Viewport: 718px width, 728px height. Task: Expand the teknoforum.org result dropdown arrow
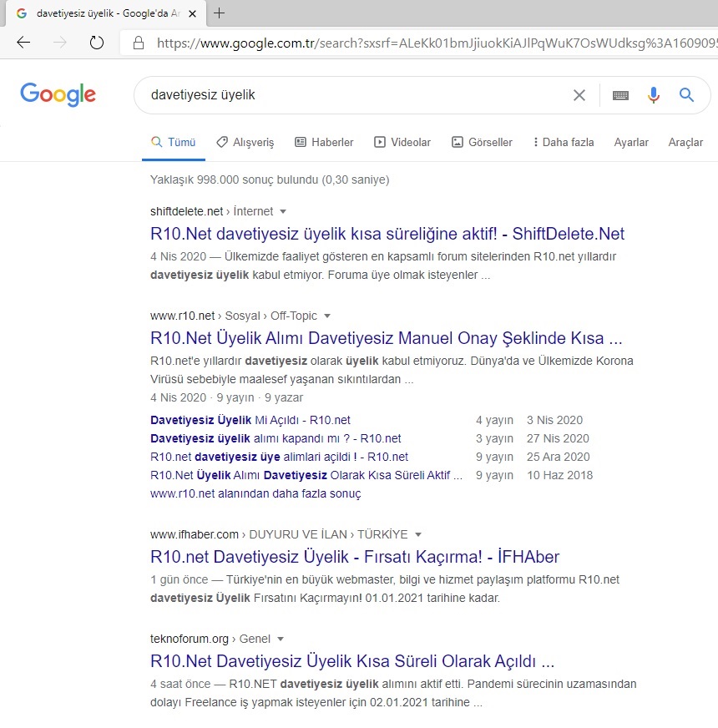coord(280,640)
